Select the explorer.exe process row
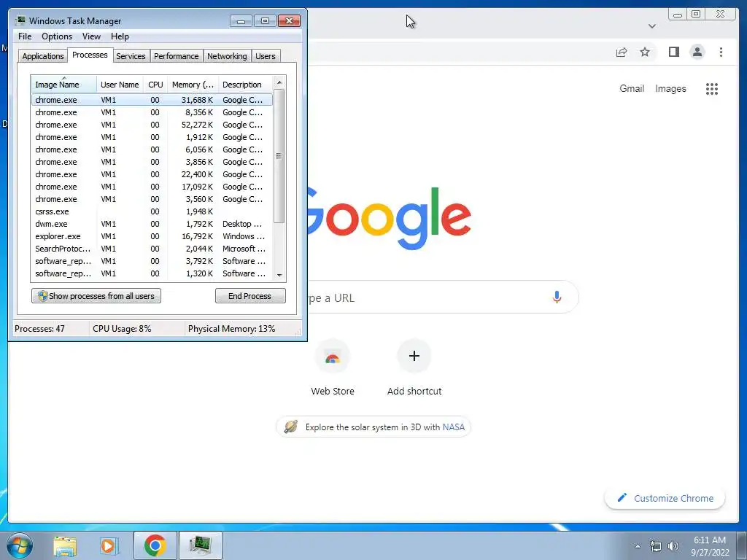Viewport: 747px width, 560px height. coord(152,236)
